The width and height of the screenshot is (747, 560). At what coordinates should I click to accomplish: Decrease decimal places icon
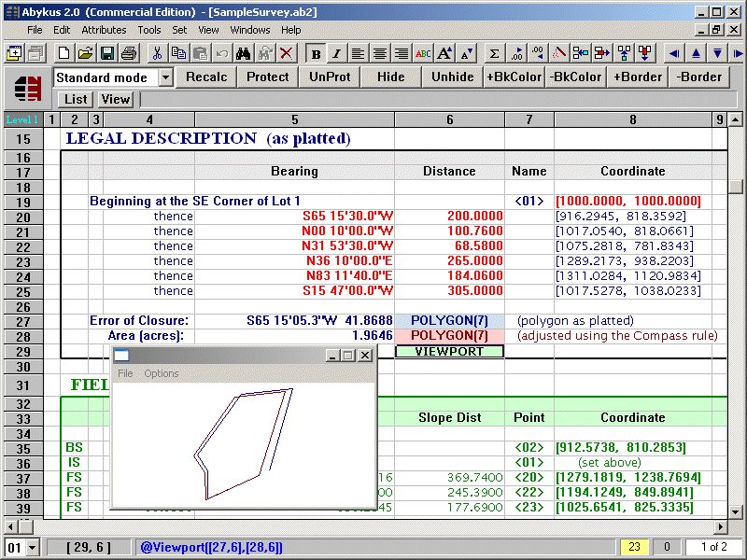coord(538,53)
